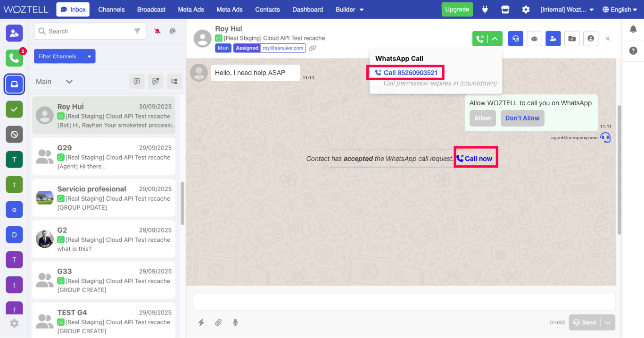The height and width of the screenshot is (338, 644).
Task: Expand the Filter Channels dropdown
Action: click(65, 56)
